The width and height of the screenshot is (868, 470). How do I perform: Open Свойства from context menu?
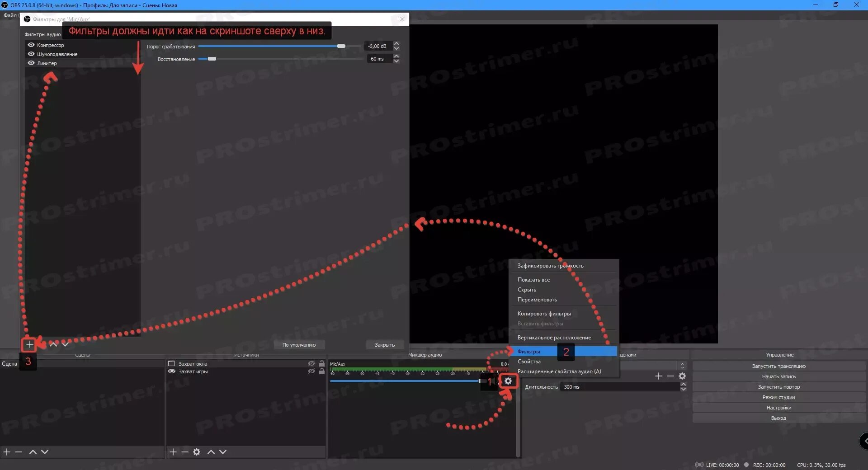[563, 362]
